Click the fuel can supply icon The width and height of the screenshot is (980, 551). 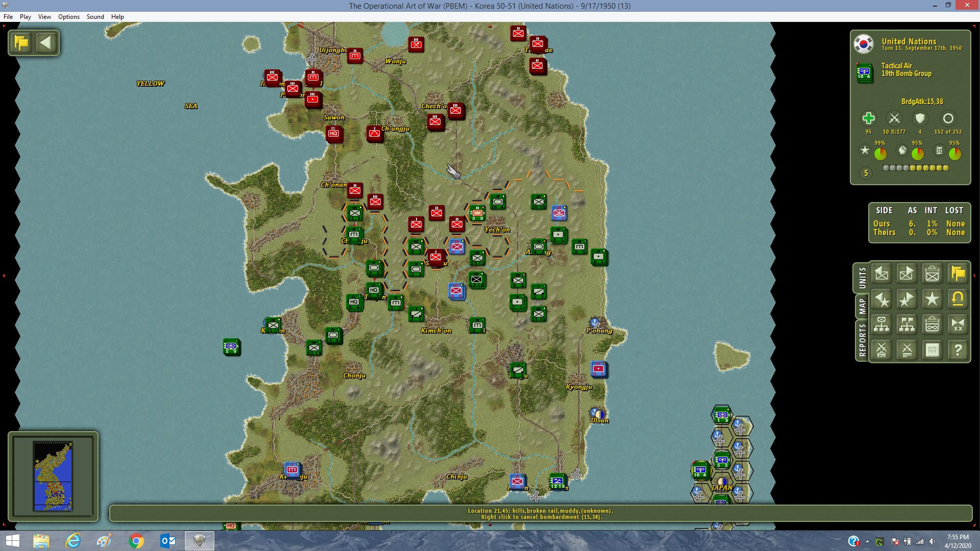(939, 150)
